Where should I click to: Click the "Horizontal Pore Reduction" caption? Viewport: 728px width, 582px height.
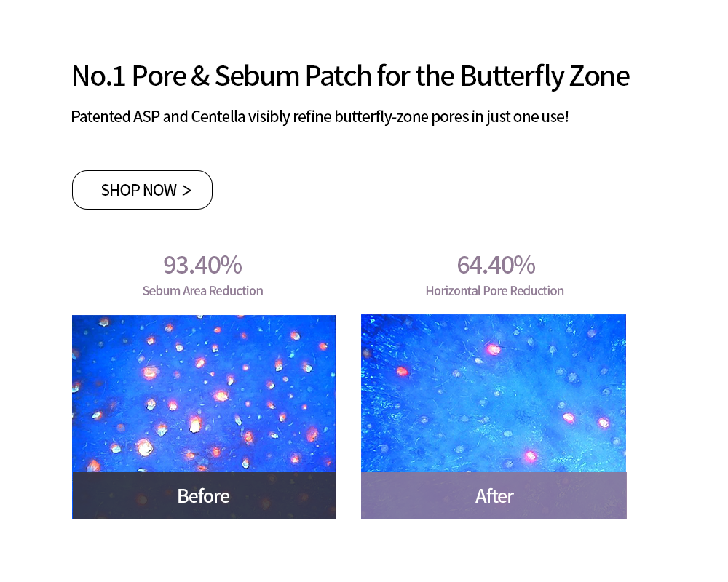tap(494, 291)
